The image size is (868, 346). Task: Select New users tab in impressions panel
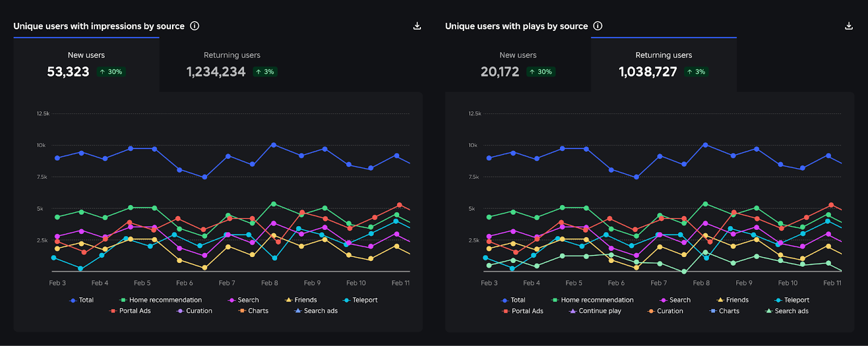point(86,63)
